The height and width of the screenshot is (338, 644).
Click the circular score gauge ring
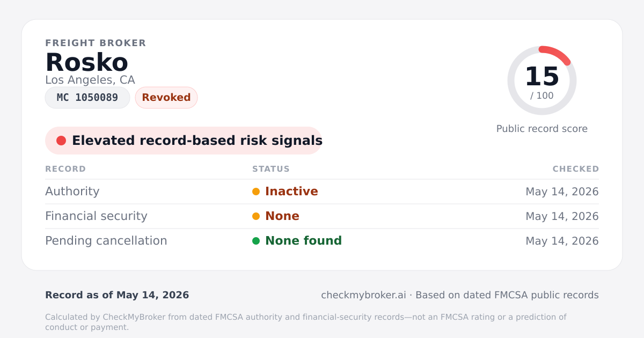click(x=542, y=80)
